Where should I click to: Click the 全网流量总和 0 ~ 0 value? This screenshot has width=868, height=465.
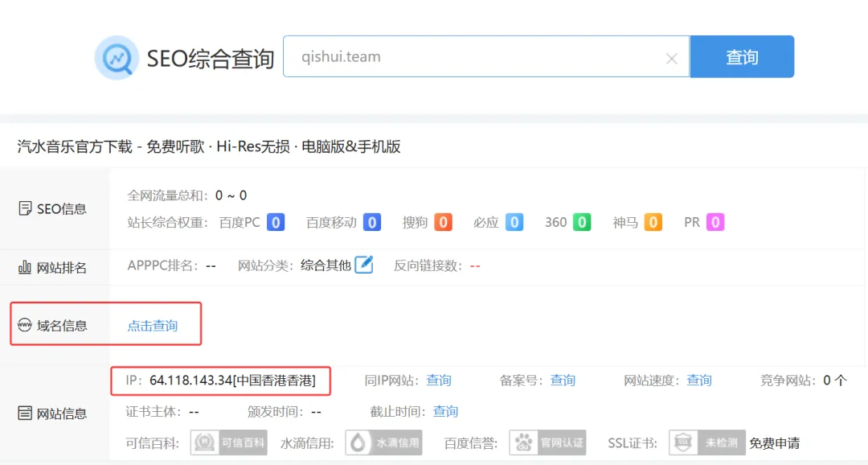pos(231,195)
